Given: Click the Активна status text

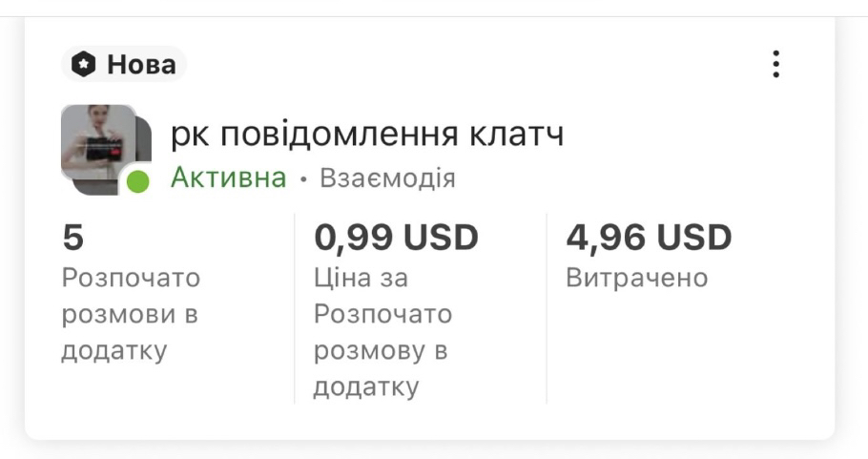Looking at the screenshot, I should 228,178.
